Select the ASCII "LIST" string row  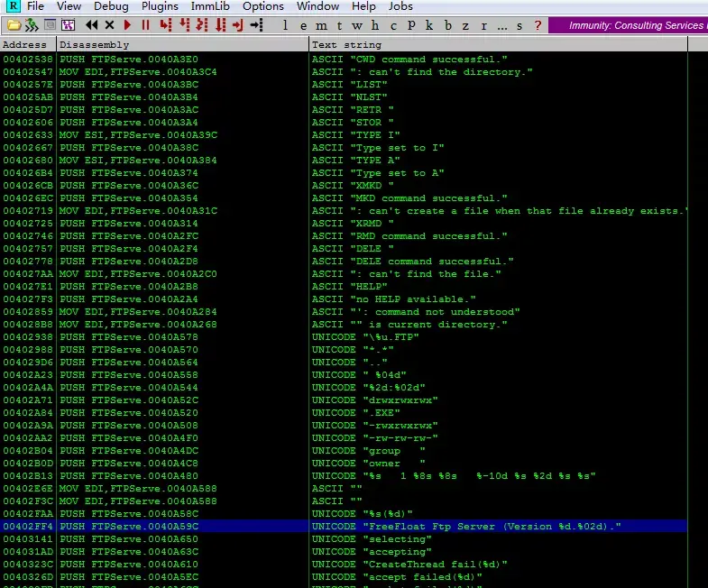[344, 85]
